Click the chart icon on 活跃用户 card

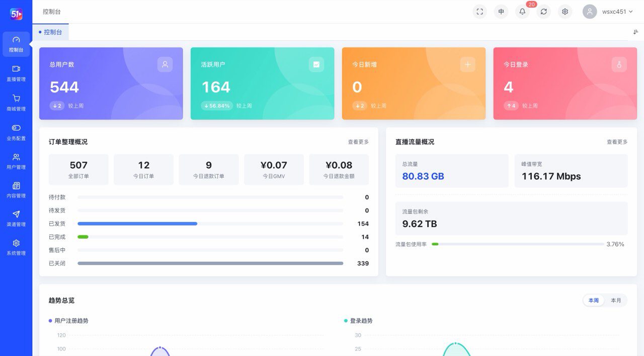[316, 64]
